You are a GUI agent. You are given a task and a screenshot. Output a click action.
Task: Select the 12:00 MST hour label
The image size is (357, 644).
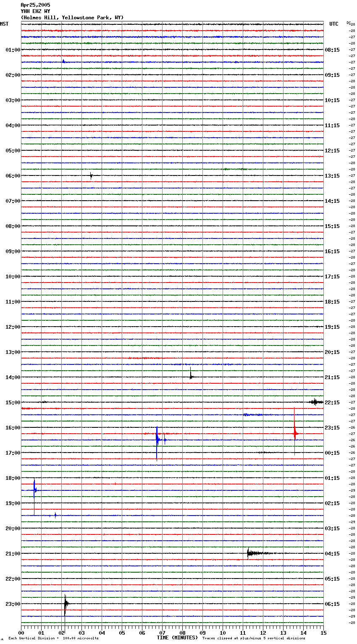click(x=13, y=327)
